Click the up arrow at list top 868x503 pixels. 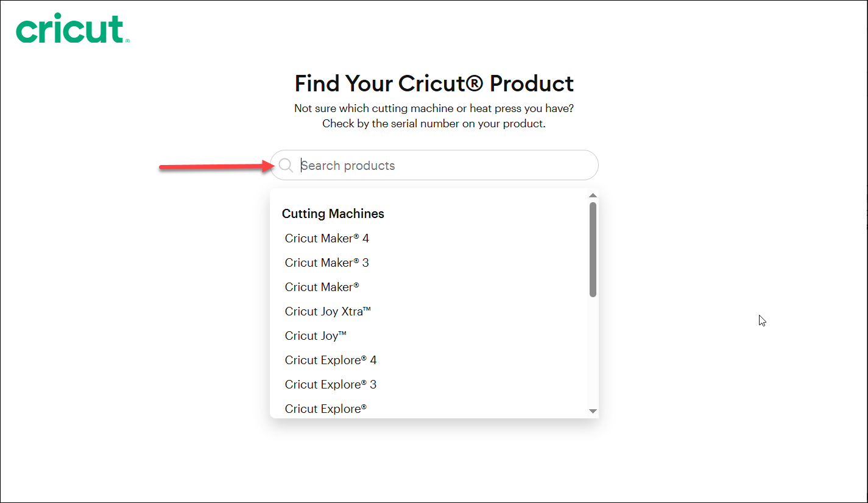point(592,195)
